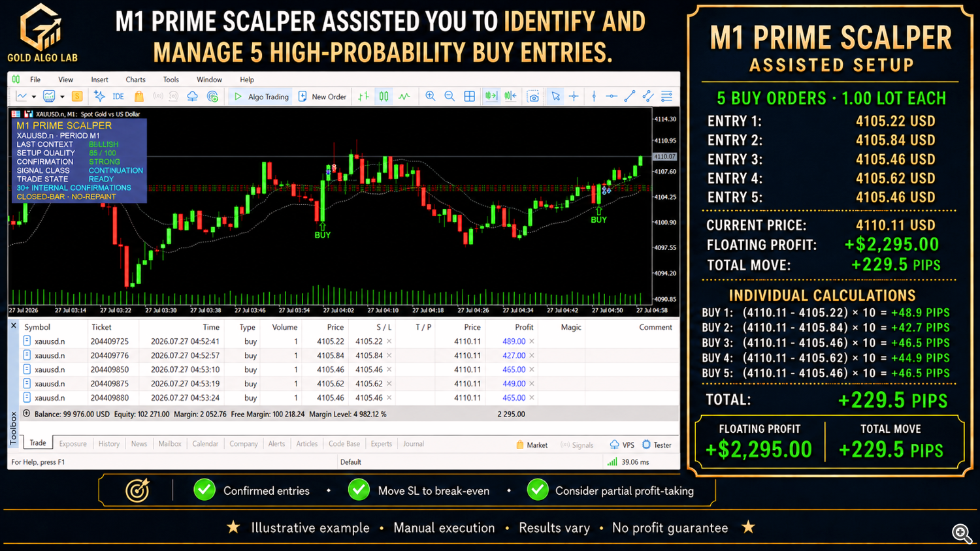Close position ticket 204409850 via profit X

pos(532,370)
